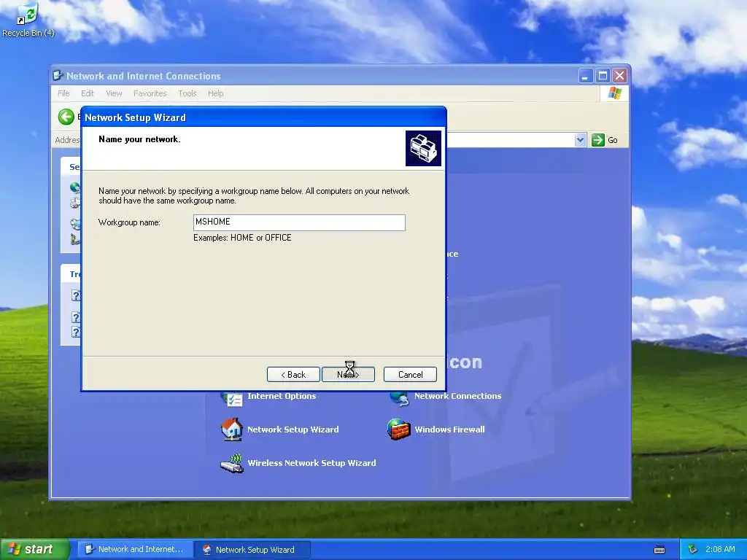The height and width of the screenshot is (560, 747).
Task: Click the network tray icon beside the clock
Action: [692, 549]
